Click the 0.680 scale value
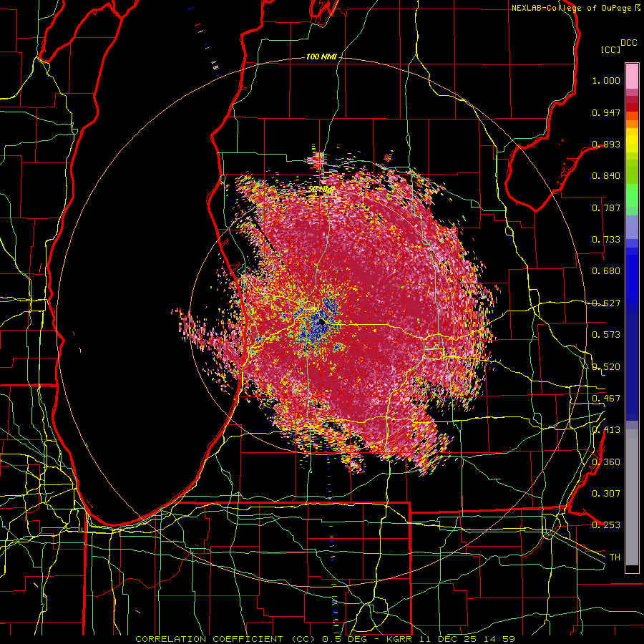The image size is (644, 644). [x=606, y=271]
